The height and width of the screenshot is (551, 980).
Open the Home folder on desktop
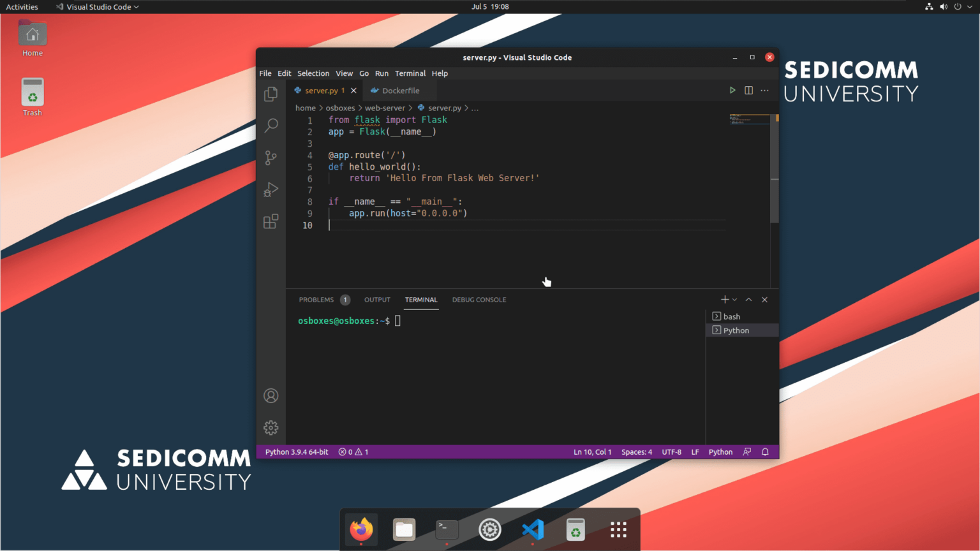click(33, 39)
